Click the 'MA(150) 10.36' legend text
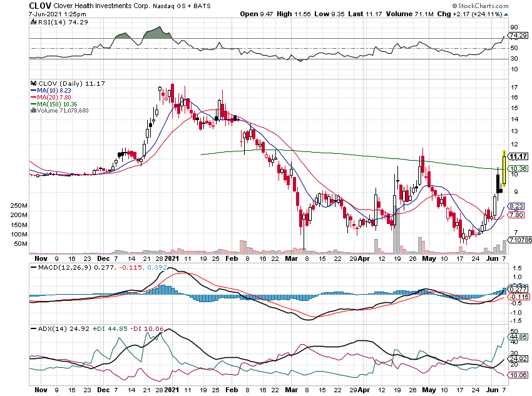Screen dimensions: 532x396 click(x=57, y=104)
